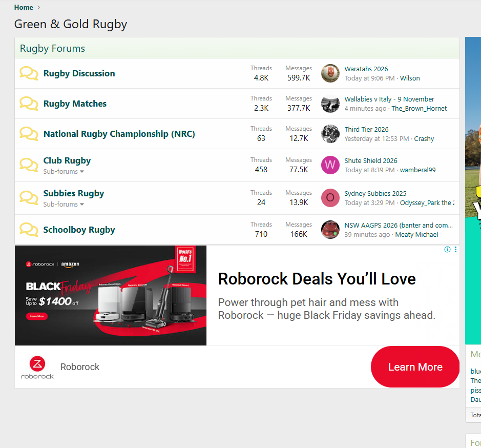
Task: Open the NSW AAGPS 2026 thread
Action: [x=399, y=225]
